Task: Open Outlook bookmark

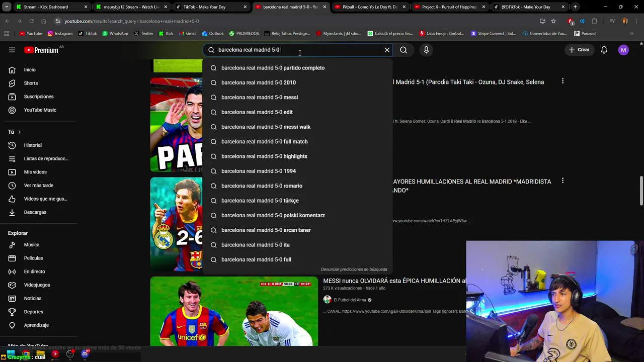Action: [x=213, y=34]
